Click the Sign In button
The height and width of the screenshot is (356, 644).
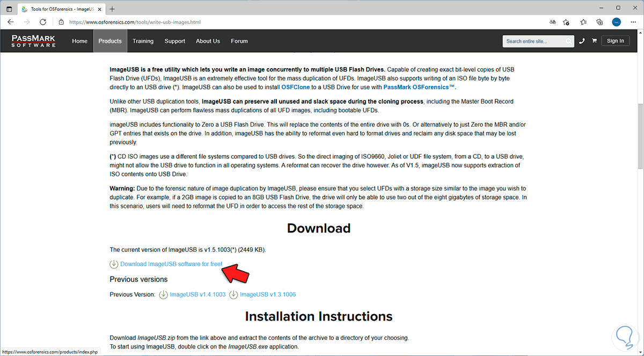coord(616,41)
